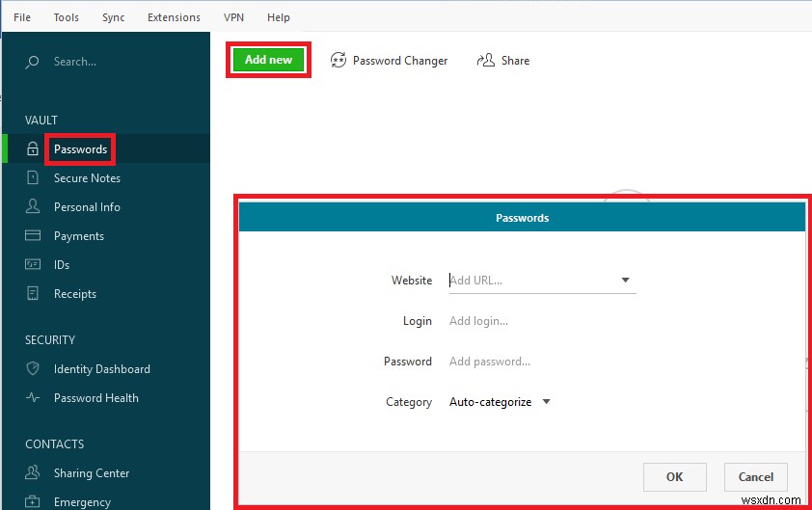Open Emergency in Contacts
This screenshot has width=812, height=510.
point(82,502)
